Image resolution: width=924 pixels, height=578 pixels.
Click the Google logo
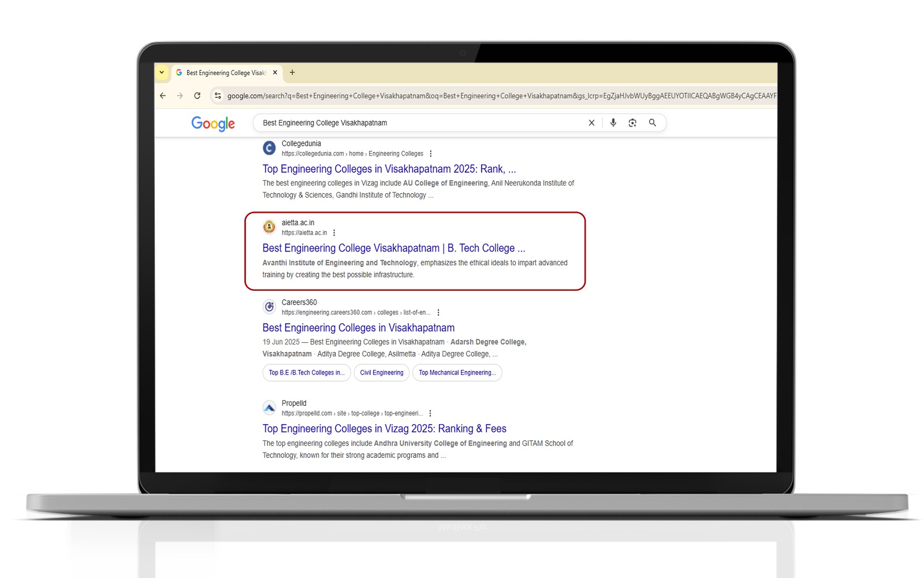pos(213,124)
